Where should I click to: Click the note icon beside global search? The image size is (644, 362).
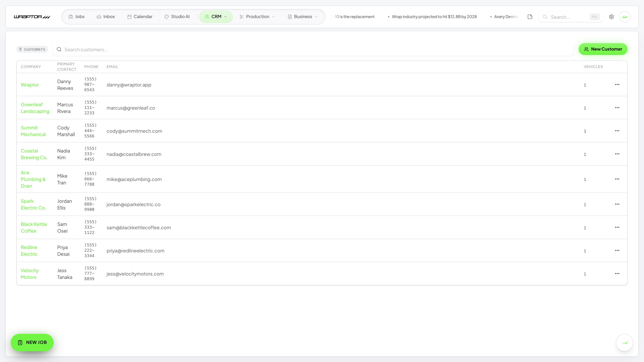point(530,17)
